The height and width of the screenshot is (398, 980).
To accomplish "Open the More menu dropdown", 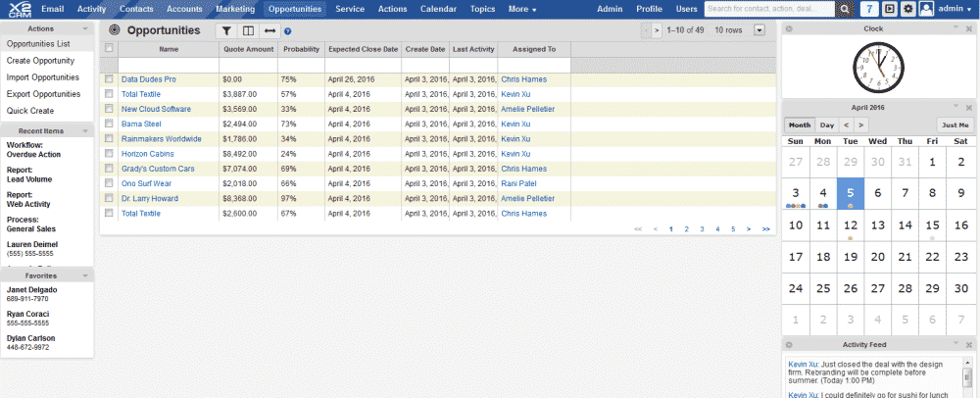I will coord(522,9).
